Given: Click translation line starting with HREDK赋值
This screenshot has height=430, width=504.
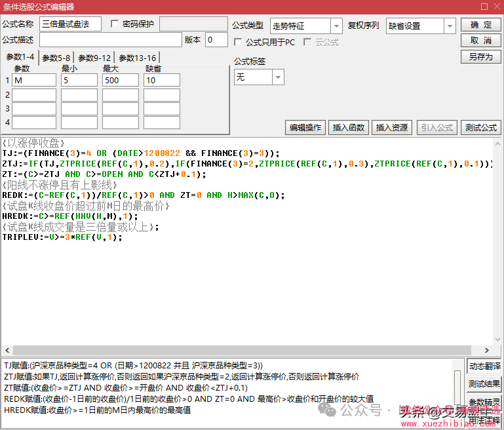Looking at the screenshot, I should click(x=98, y=410).
